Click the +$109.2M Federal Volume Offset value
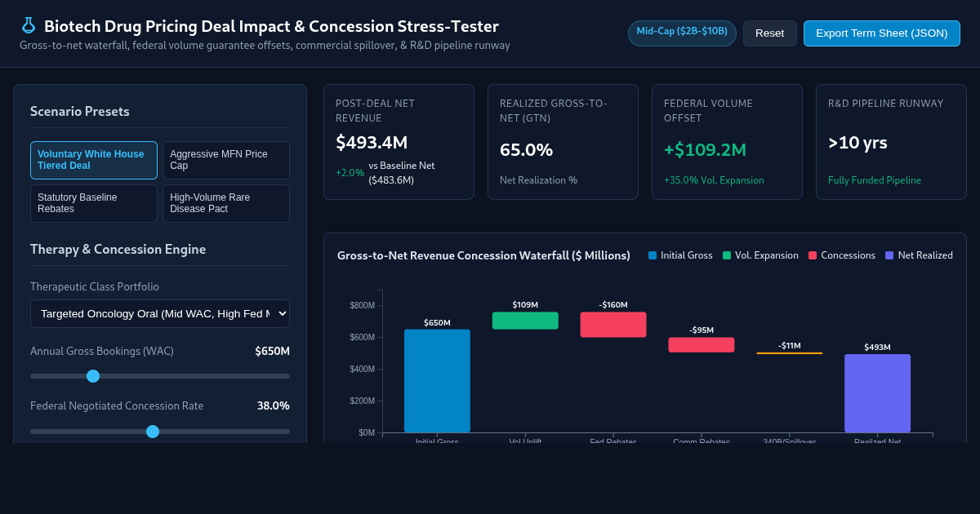Viewport: 980px width, 514px height. pos(705,150)
